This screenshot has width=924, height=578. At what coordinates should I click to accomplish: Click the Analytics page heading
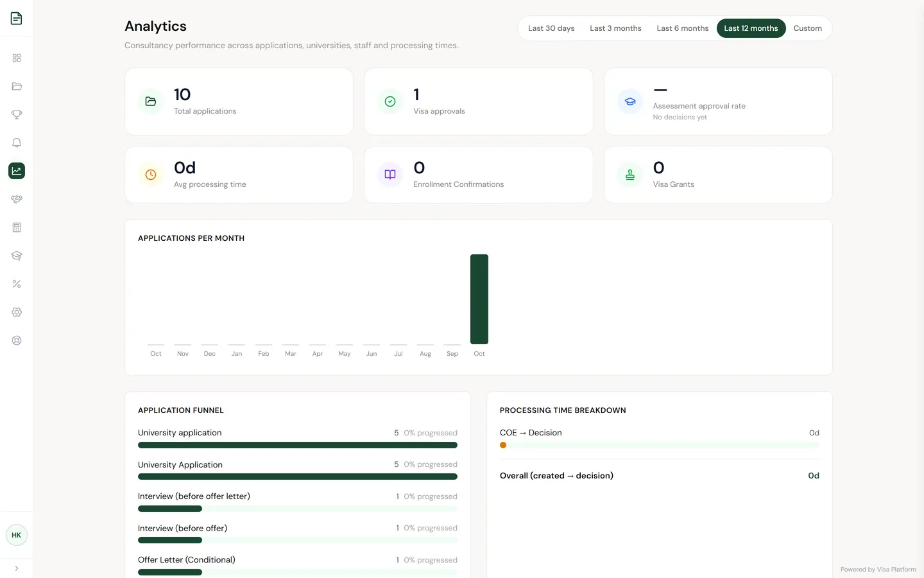[x=155, y=26]
